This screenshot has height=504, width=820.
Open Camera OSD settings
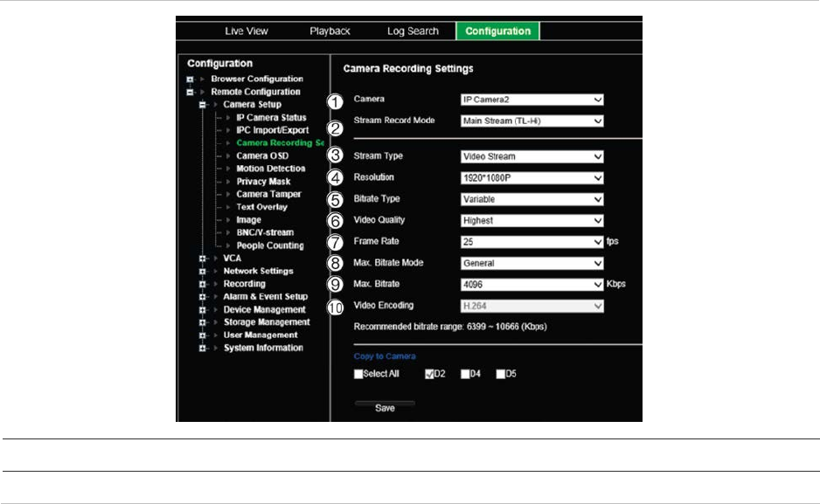262,155
